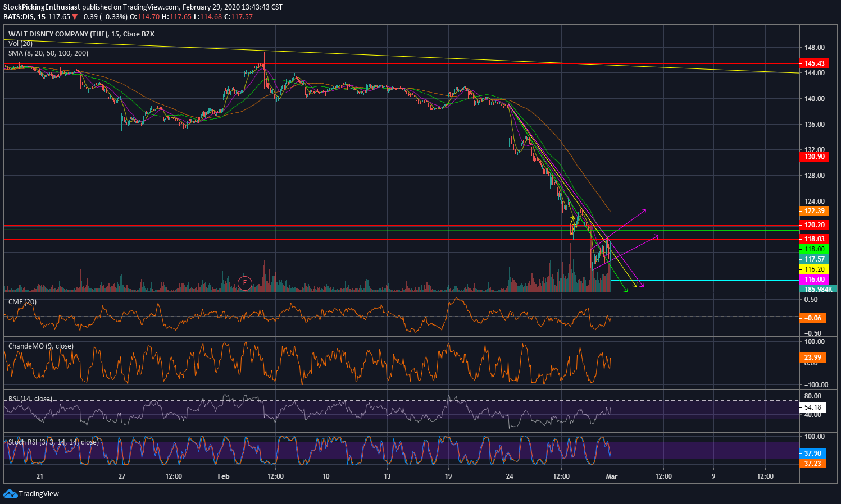
Task: Click the 148.00 price axis tick
Action: [814, 48]
